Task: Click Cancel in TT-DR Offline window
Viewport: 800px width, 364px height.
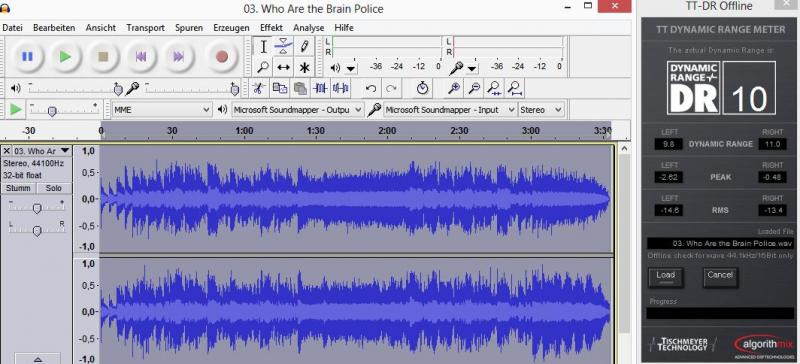Action: click(720, 276)
